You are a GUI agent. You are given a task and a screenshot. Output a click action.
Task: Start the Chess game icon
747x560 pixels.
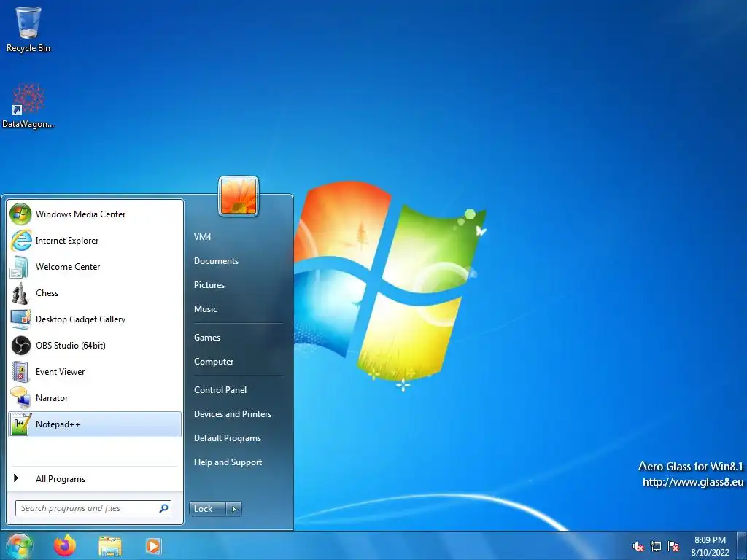[20, 293]
